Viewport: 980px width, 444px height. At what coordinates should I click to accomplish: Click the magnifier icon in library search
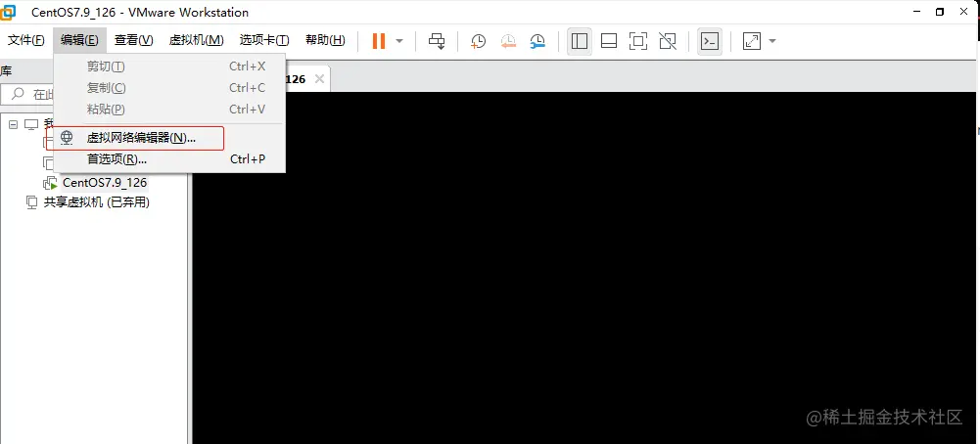point(19,94)
